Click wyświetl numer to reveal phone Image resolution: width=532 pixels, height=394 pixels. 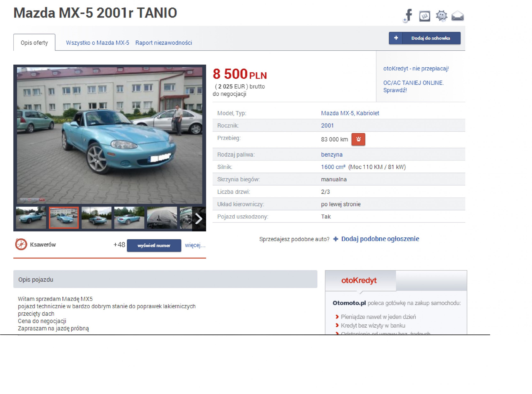(x=154, y=245)
